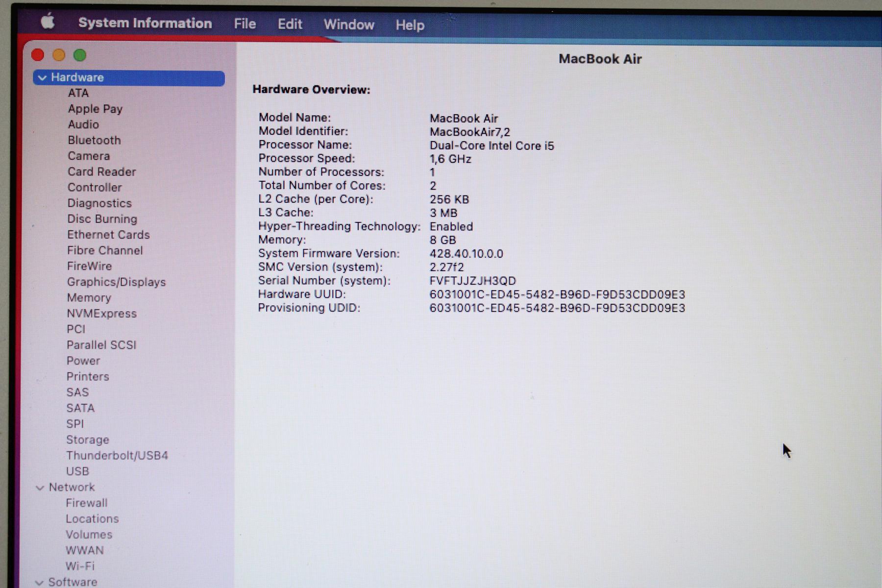Select PCI in the sidebar
The width and height of the screenshot is (882, 588).
(x=76, y=329)
